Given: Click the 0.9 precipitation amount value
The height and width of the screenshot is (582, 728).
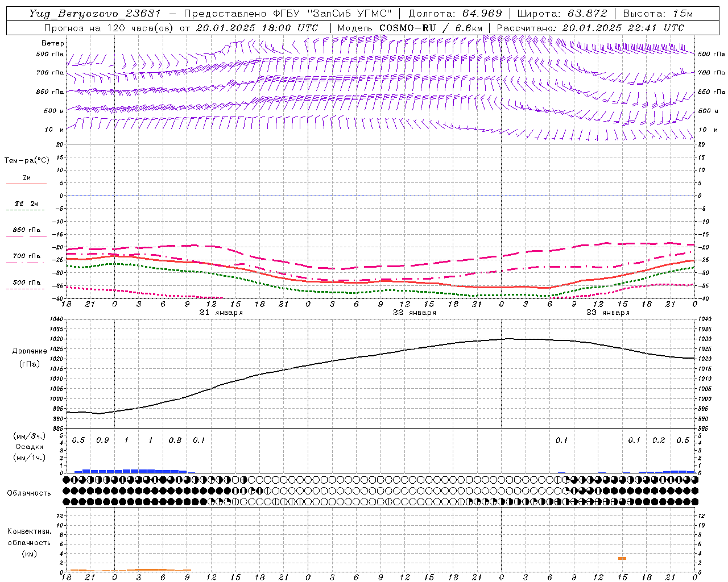Looking at the screenshot, I should (102, 440).
